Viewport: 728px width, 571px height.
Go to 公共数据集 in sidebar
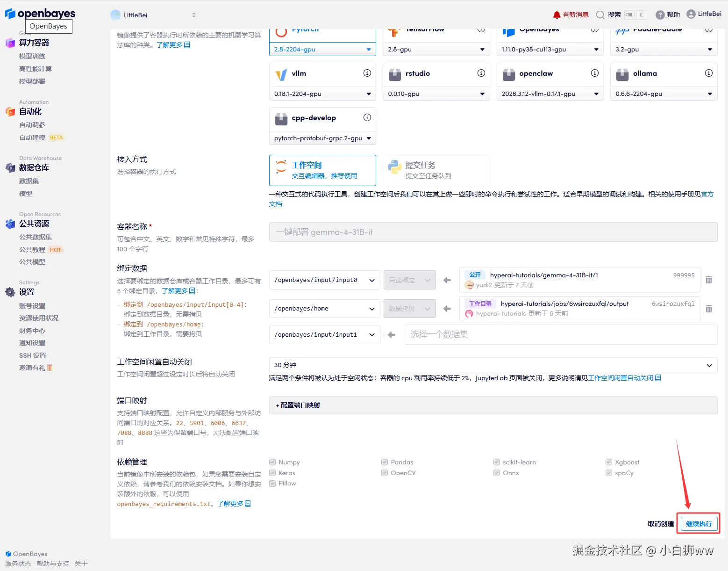point(36,237)
